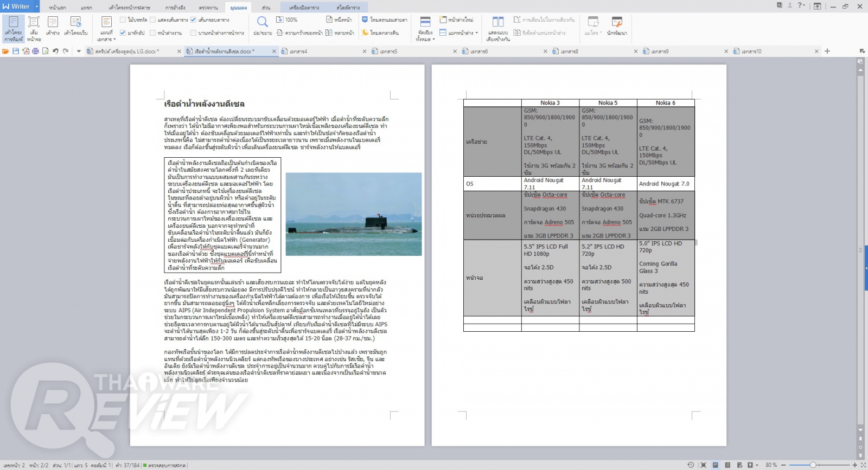Toggle spell check indicator in status bar
The image size is (868, 470).
(165, 465)
